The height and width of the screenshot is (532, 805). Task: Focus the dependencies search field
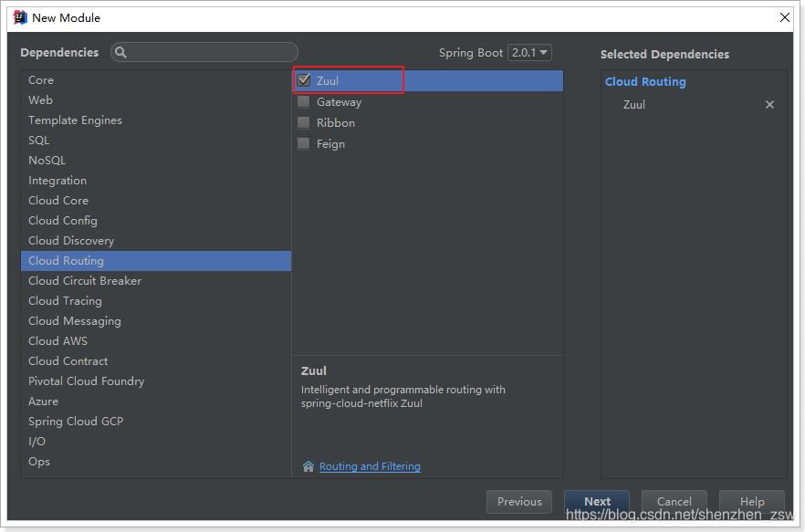click(204, 52)
